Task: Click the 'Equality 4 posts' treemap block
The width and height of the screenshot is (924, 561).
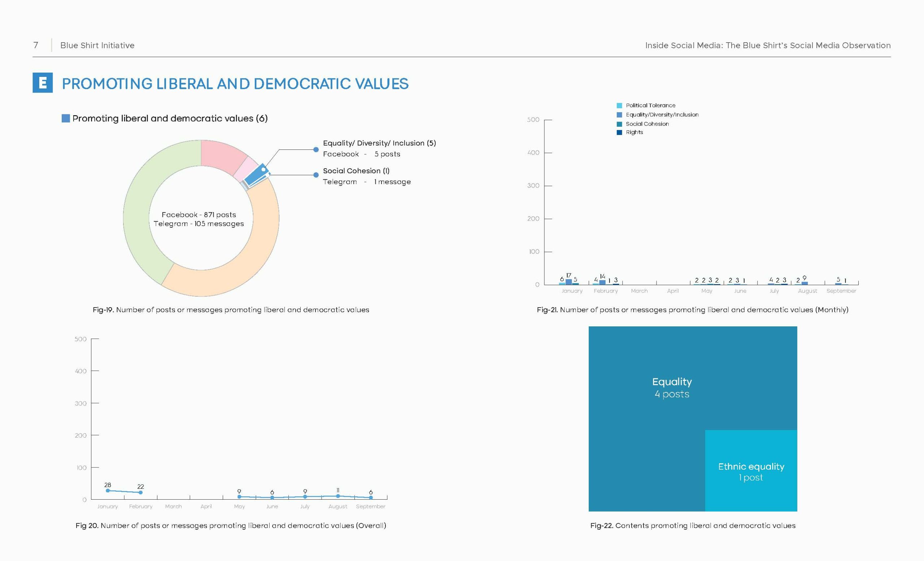Action: (672, 388)
